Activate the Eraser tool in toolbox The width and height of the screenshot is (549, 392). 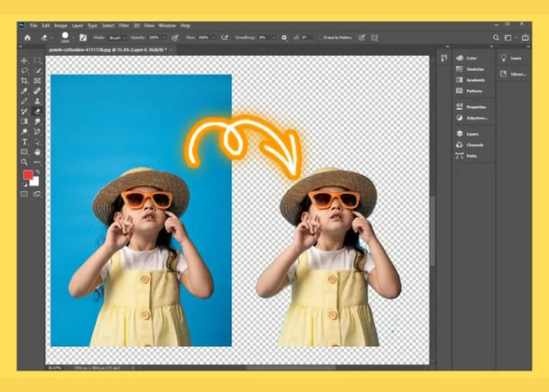(x=37, y=112)
